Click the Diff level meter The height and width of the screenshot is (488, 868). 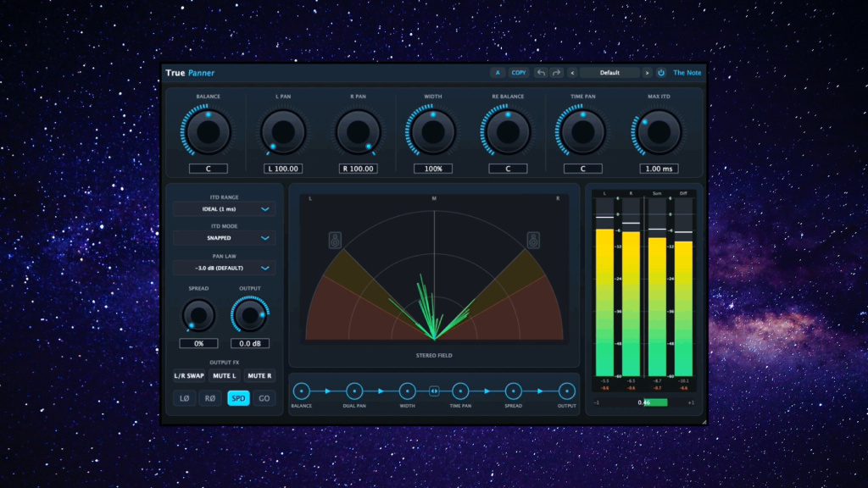684,286
